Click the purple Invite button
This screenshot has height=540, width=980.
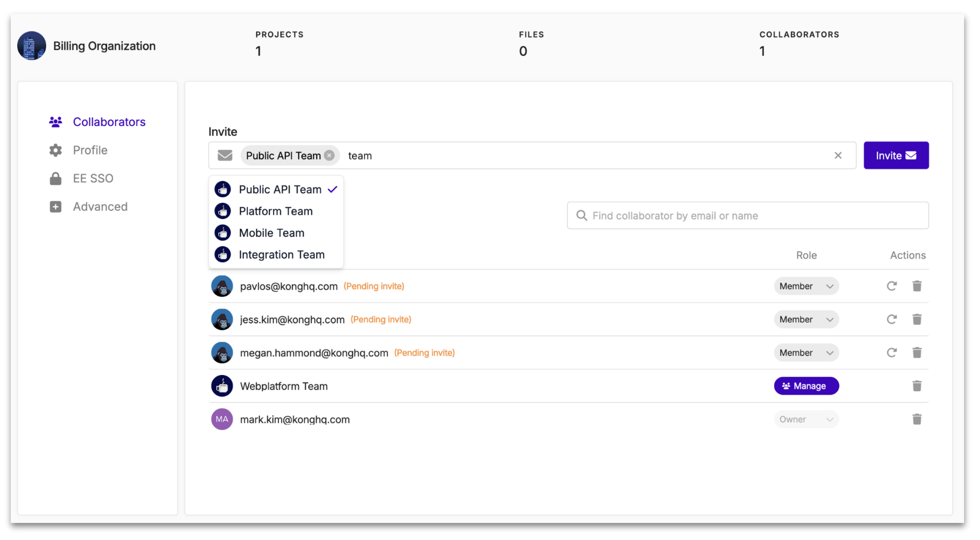tap(895, 155)
